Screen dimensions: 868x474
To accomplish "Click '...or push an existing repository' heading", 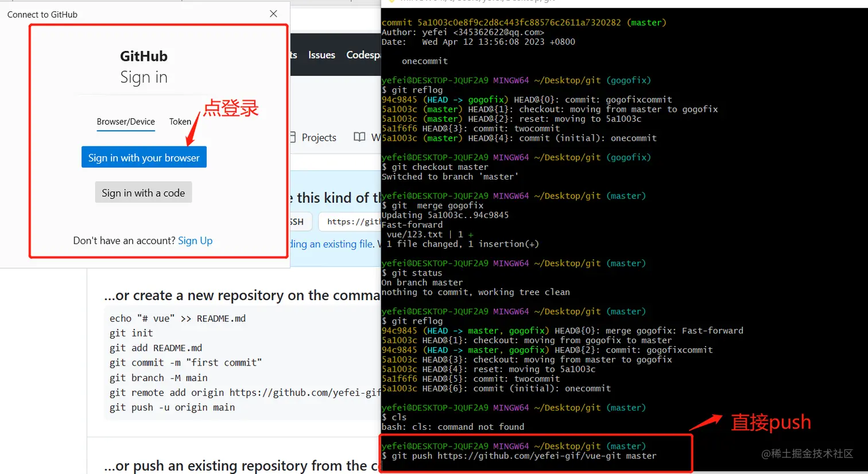I will coord(242,465).
